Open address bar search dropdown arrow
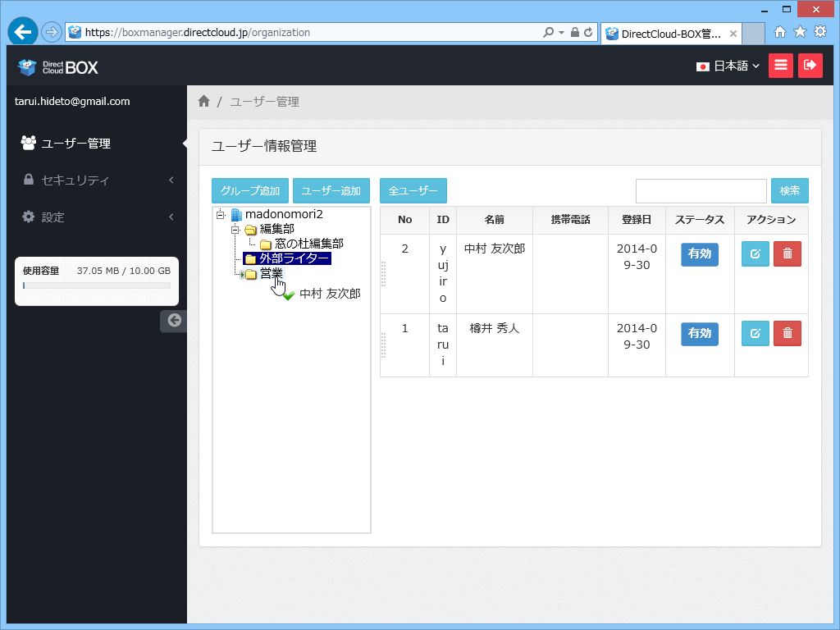Image resolution: width=840 pixels, height=630 pixels. (x=561, y=33)
